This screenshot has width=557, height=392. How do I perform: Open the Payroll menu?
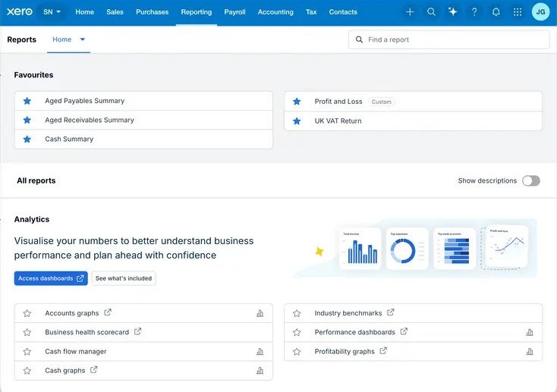tap(234, 11)
